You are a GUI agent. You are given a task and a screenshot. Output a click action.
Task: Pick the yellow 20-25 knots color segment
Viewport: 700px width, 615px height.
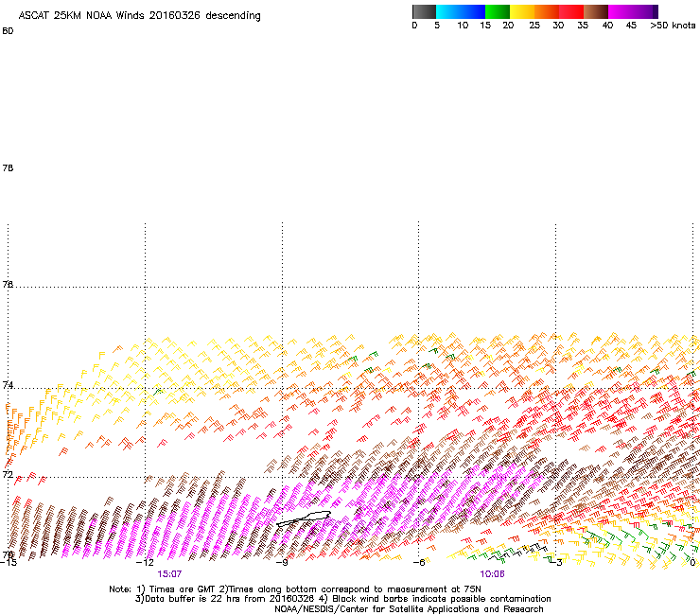[x=522, y=11]
